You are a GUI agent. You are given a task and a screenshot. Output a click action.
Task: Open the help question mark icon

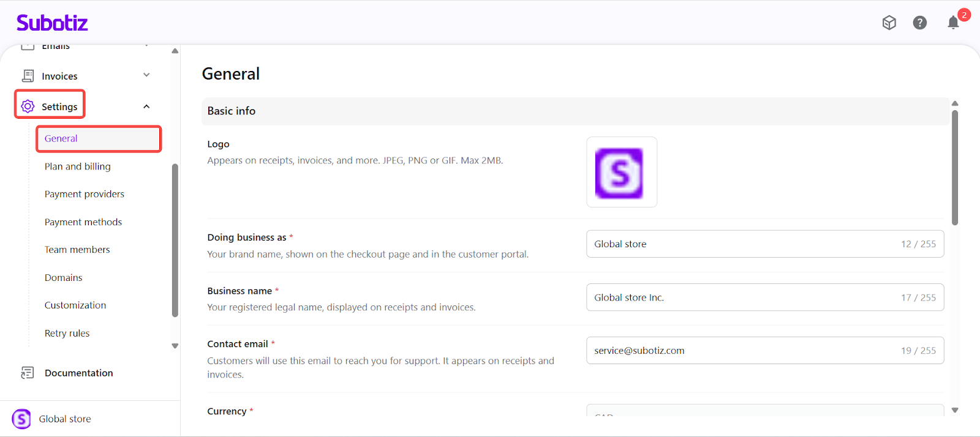[919, 23]
